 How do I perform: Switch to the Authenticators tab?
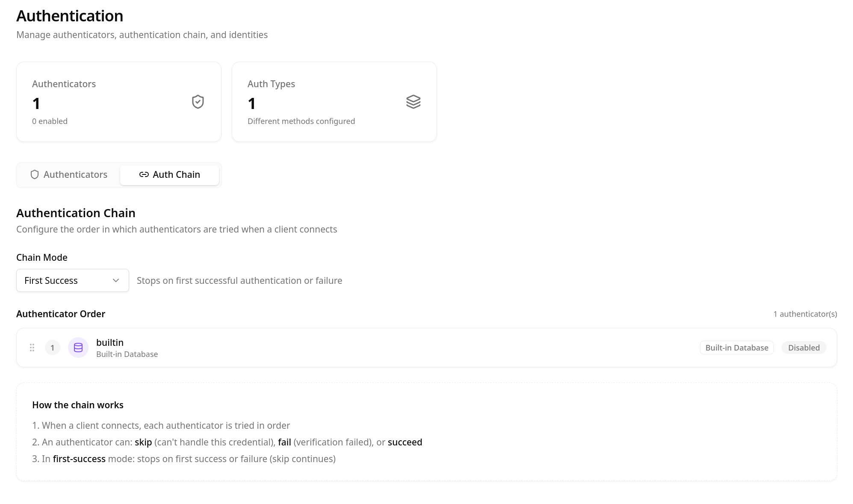coord(69,174)
